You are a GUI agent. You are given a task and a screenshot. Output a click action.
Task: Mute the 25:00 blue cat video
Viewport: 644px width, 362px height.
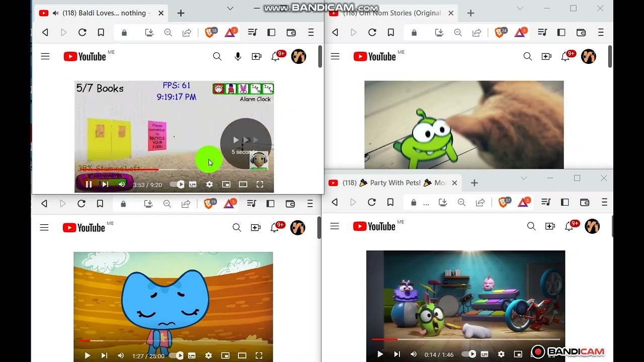[x=121, y=355]
